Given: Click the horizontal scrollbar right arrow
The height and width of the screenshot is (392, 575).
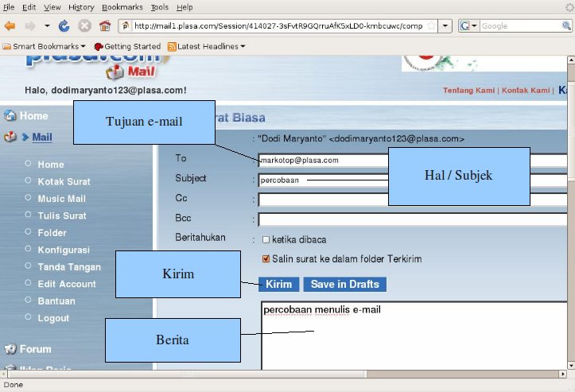Looking at the screenshot, I should (563, 374).
